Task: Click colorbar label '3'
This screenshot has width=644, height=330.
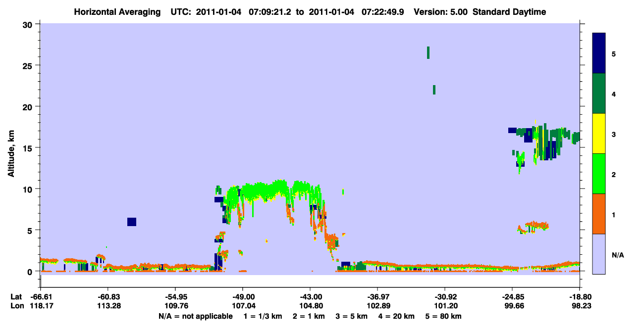Action: 614,134
